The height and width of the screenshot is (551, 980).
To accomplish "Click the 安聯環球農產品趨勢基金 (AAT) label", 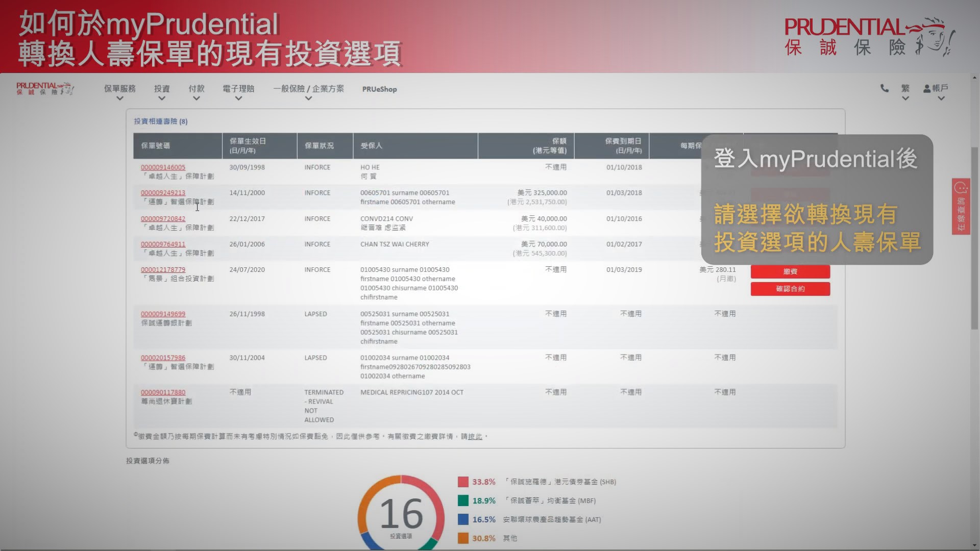I will 552,520.
